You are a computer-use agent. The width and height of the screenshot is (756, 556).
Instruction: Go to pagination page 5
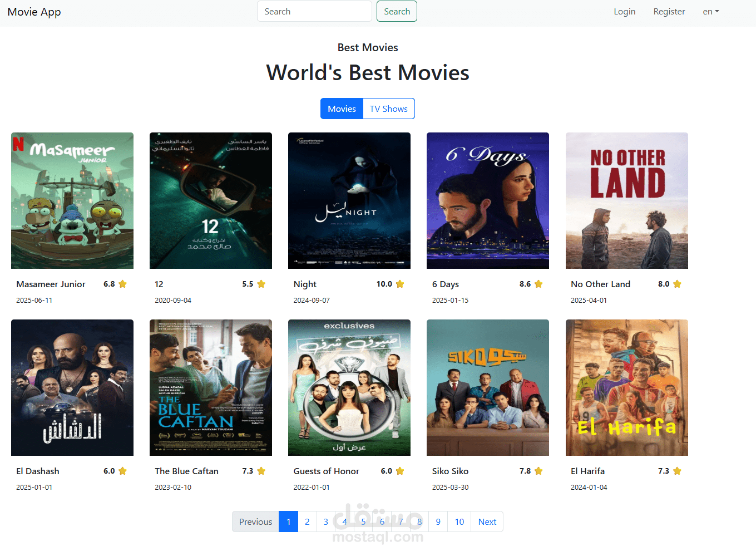click(x=363, y=521)
